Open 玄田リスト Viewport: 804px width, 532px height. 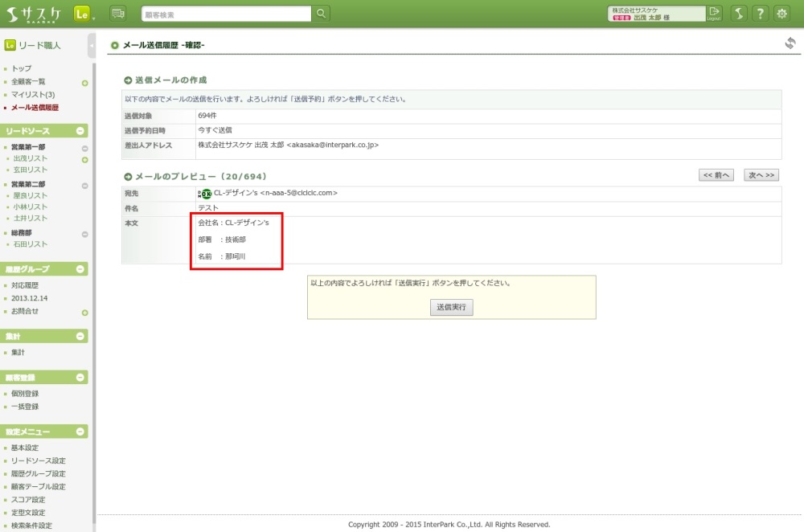(x=31, y=170)
